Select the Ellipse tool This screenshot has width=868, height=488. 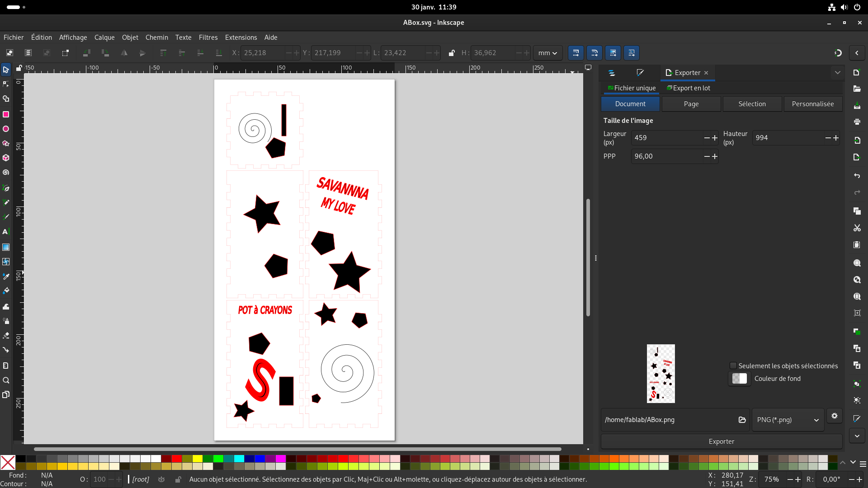coord(6,129)
